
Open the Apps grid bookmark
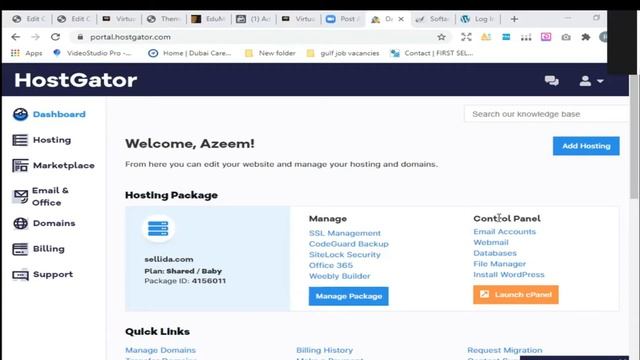point(27,53)
